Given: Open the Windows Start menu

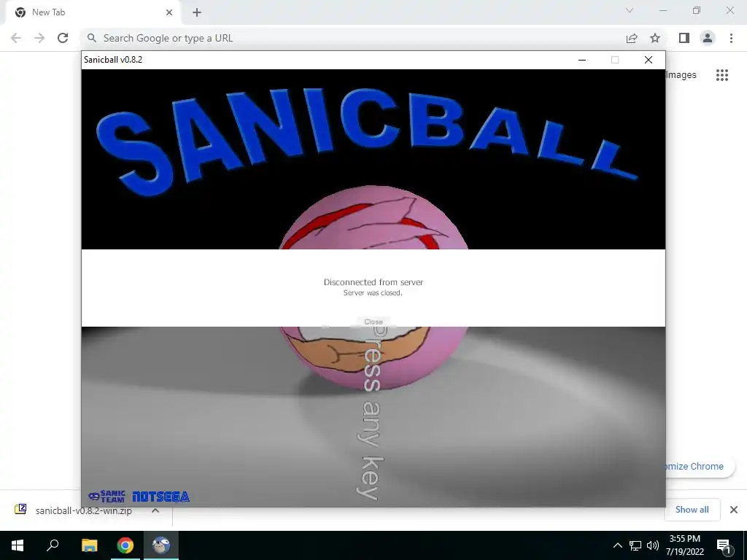Looking at the screenshot, I should click(x=18, y=545).
